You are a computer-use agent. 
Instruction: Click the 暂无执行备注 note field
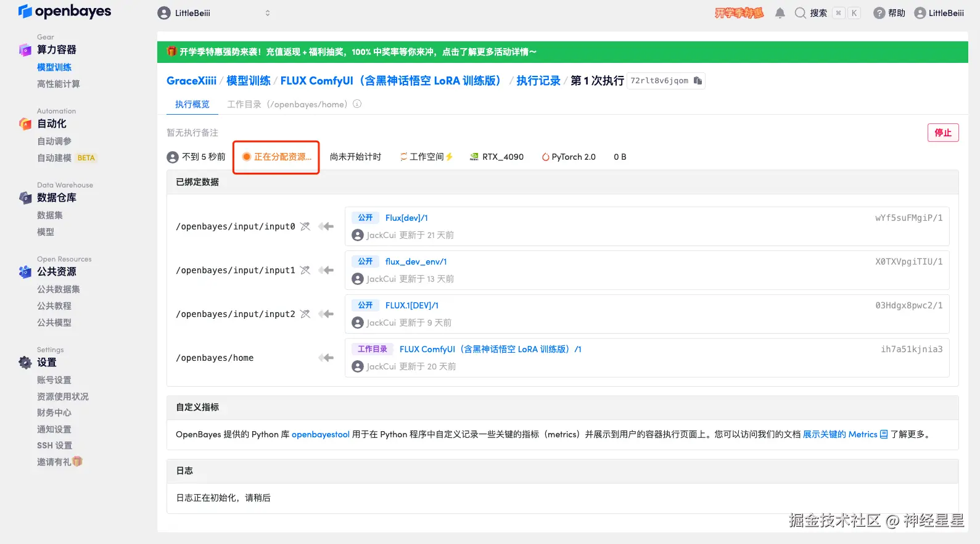click(x=192, y=133)
